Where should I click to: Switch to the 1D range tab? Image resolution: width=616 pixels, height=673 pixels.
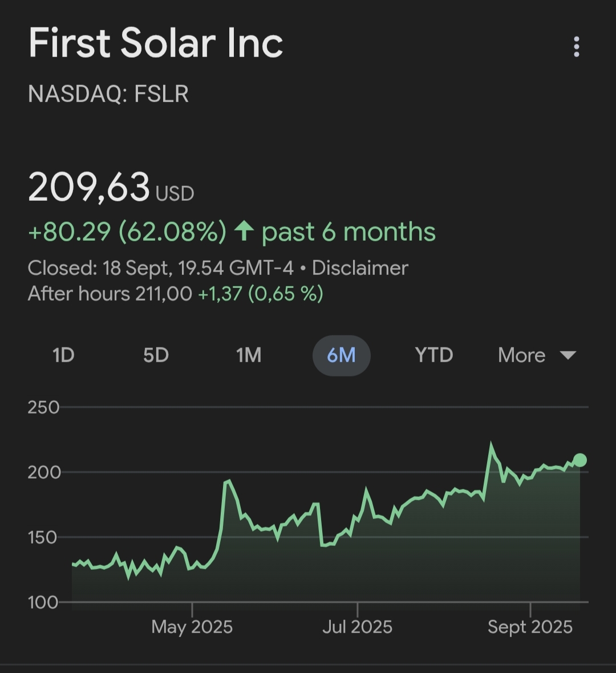pos(63,355)
